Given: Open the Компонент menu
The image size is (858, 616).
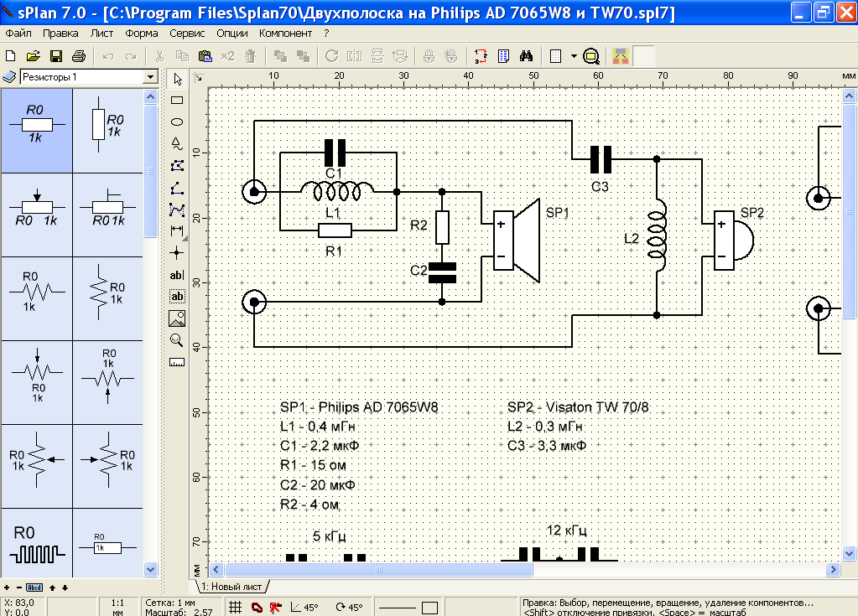Looking at the screenshot, I should pyautogui.click(x=286, y=33).
